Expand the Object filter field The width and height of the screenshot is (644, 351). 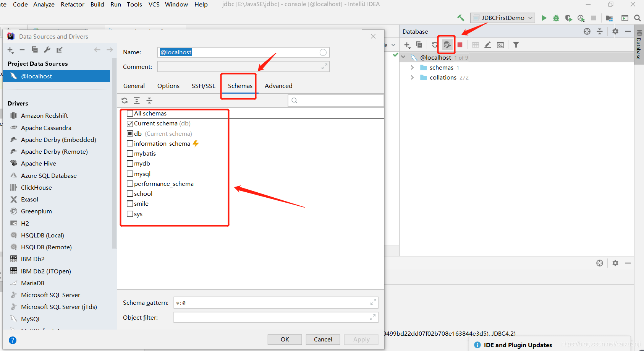coord(372,318)
